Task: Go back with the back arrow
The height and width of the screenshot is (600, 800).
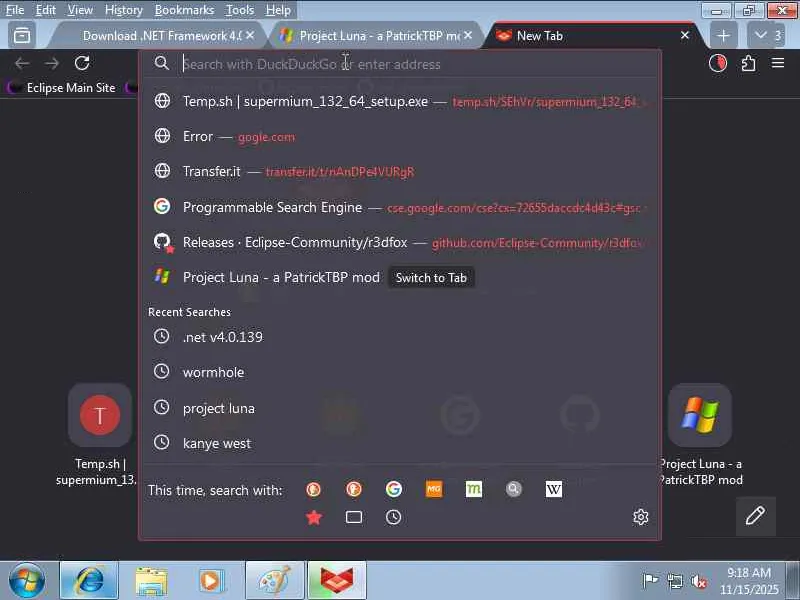Action: click(x=22, y=63)
